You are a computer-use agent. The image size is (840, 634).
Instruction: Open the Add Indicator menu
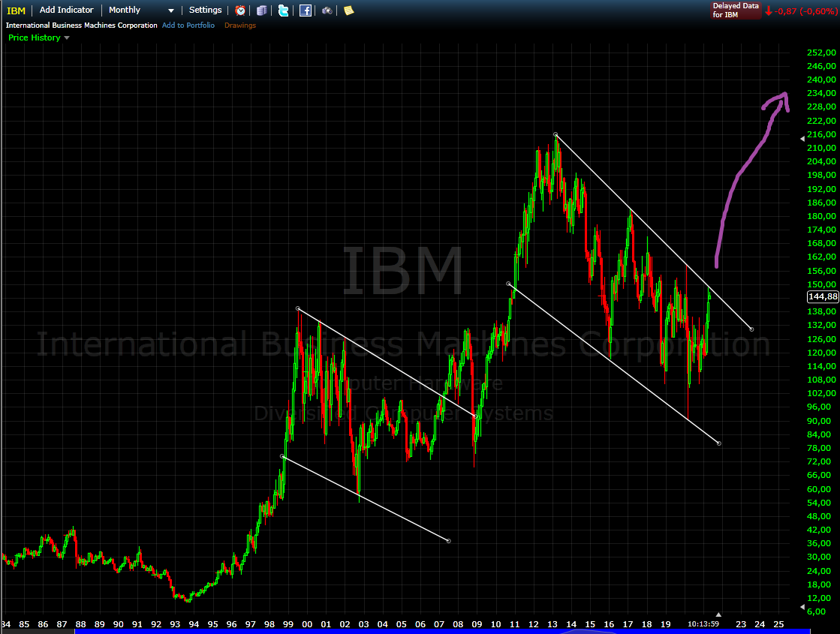pos(66,11)
